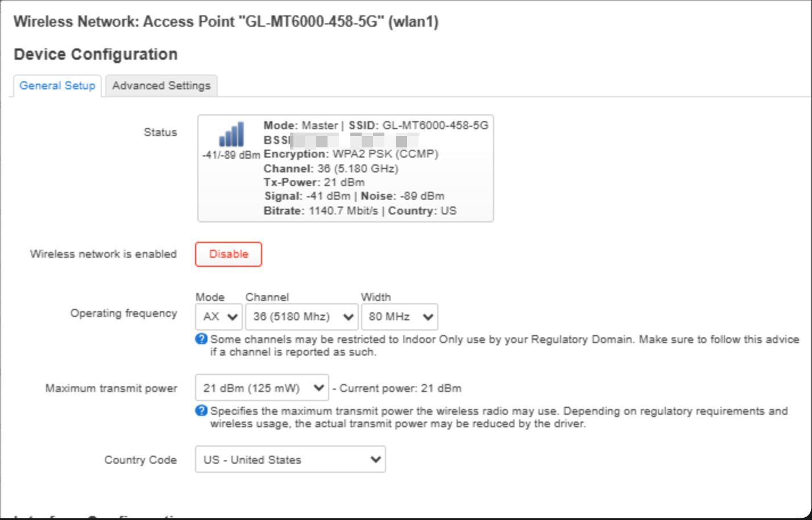Click the chevron arrow on Width select
The image size is (812, 520).
428,317
